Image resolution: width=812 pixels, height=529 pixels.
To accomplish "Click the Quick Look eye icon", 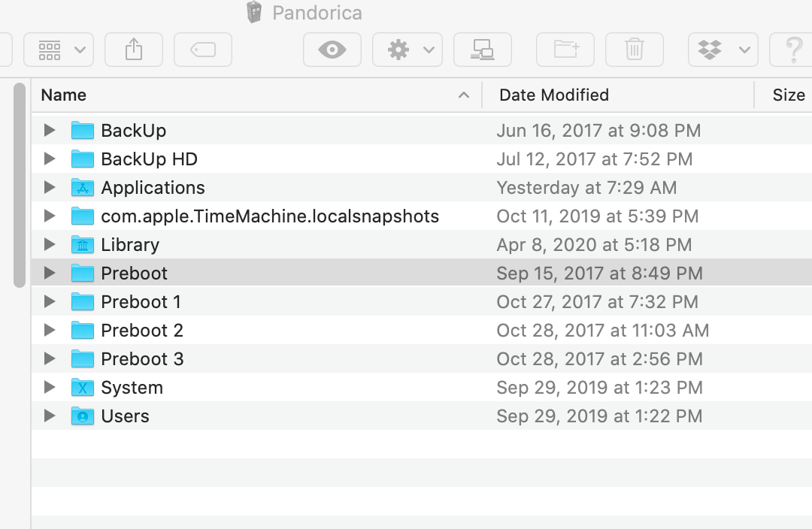I will pyautogui.click(x=332, y=50).
